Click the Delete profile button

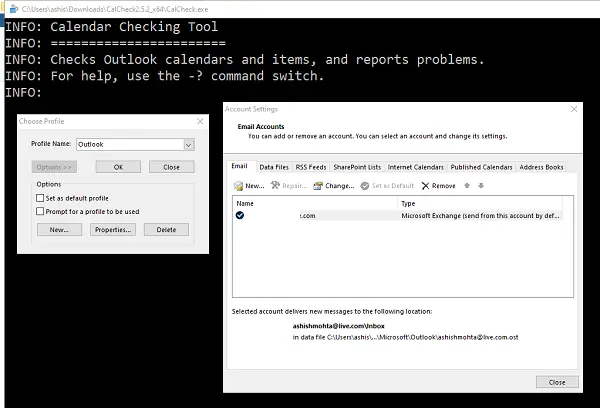166,230
